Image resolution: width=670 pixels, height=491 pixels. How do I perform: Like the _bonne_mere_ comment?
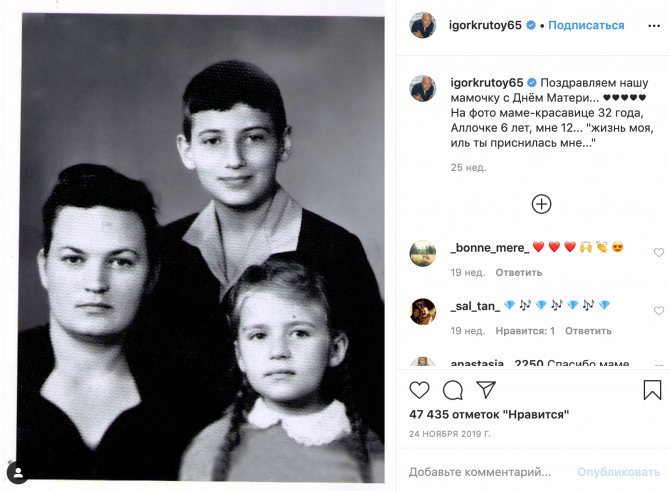(x=659, y=252)
